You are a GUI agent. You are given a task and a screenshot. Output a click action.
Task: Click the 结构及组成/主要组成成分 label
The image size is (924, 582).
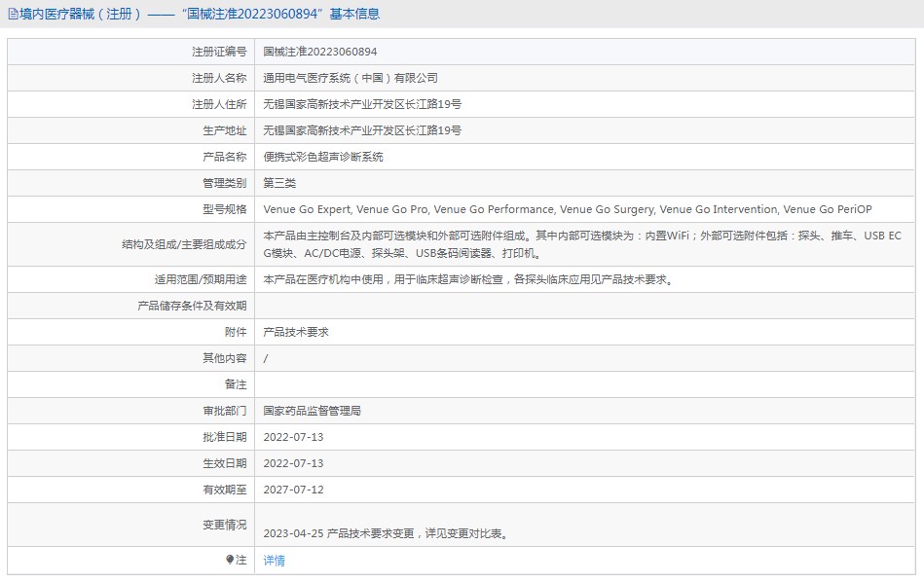[x=184, y=244]
